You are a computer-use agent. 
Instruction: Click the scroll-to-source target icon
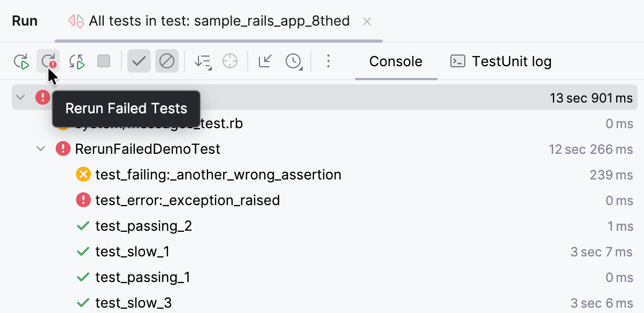point(230,61)
